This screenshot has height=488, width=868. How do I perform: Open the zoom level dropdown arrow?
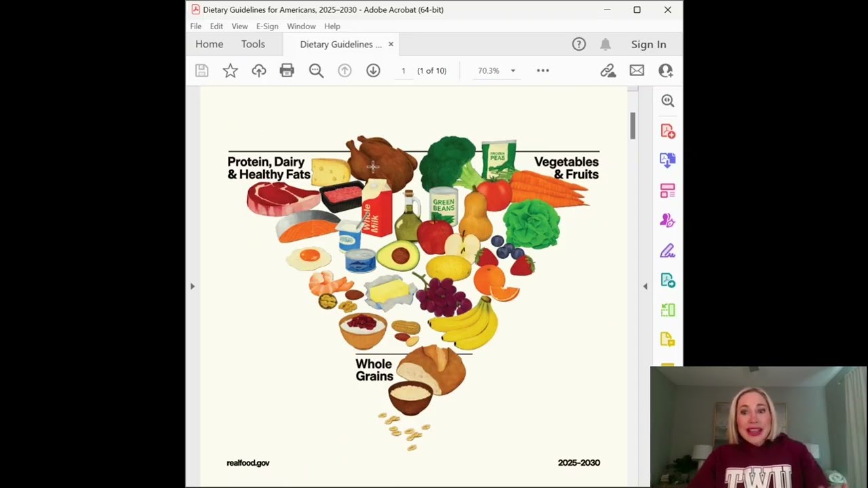pyautogui.click(x=513, y=70)
